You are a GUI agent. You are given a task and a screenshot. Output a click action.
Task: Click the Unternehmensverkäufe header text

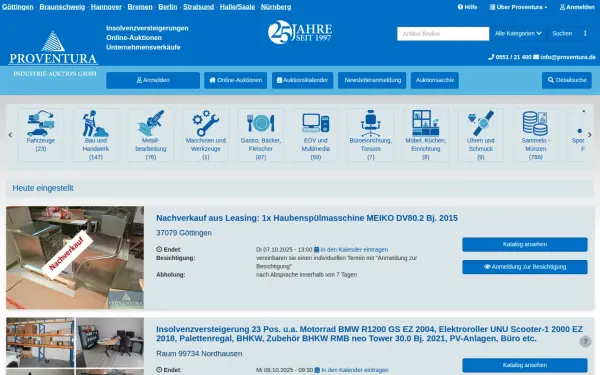(143, 47)
